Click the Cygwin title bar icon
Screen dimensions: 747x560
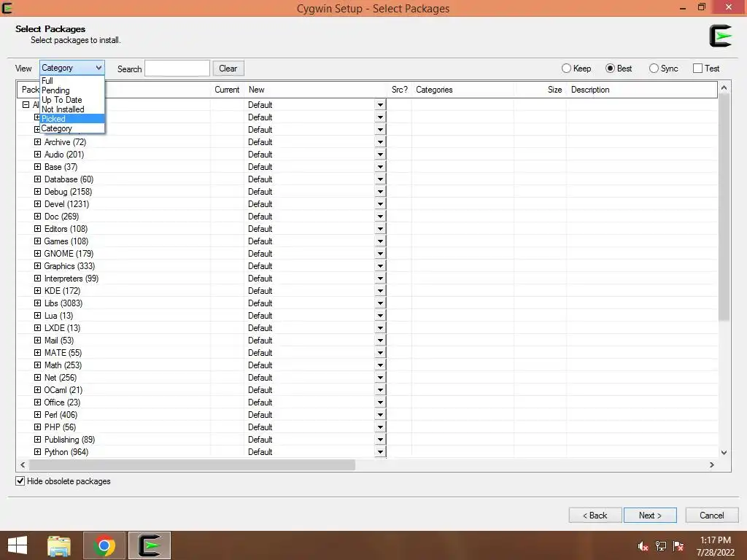tap(7, 7)
